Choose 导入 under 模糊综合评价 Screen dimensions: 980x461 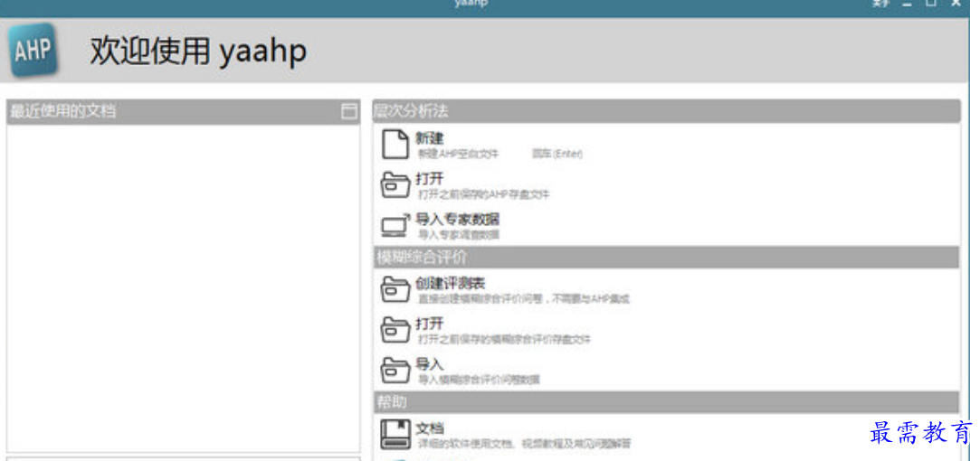(x=430, y=364)
